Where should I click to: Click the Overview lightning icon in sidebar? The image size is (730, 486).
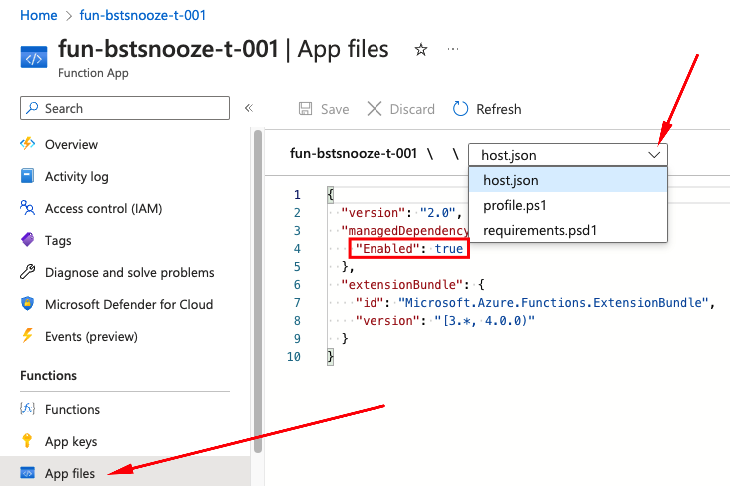[28, 144]
